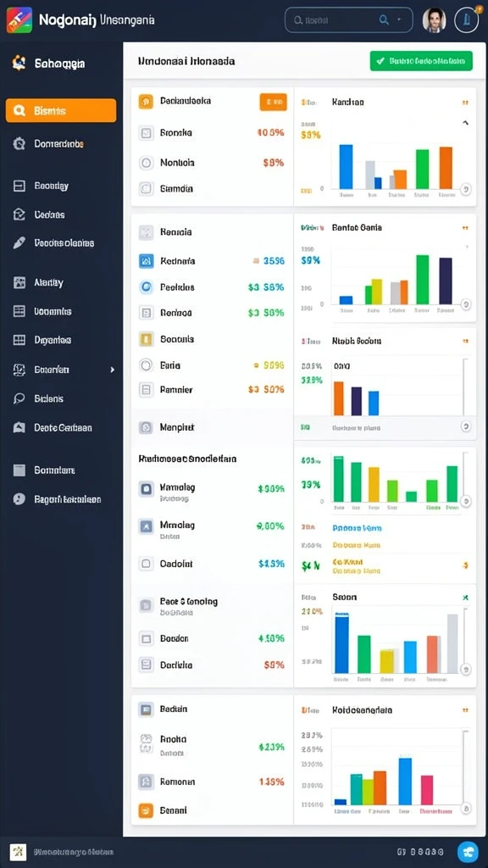Toggle the checkbox beside the Siamdia row
488x868 pixels.
click(146, 189)
